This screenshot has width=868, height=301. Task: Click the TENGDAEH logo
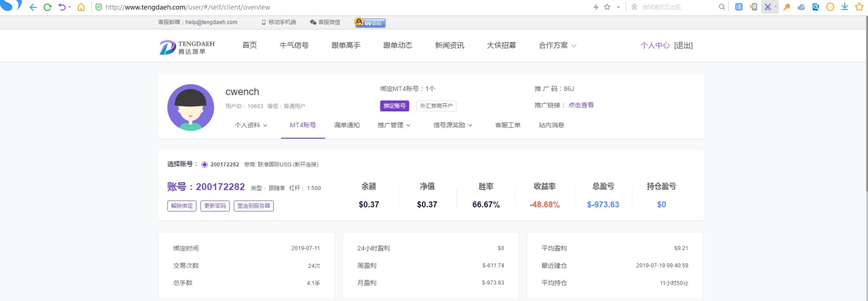tap(187, 47)
